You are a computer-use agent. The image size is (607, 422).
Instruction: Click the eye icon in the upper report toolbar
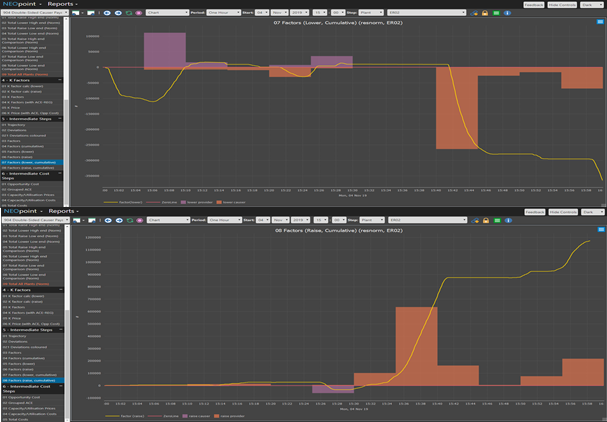[108, 14]
